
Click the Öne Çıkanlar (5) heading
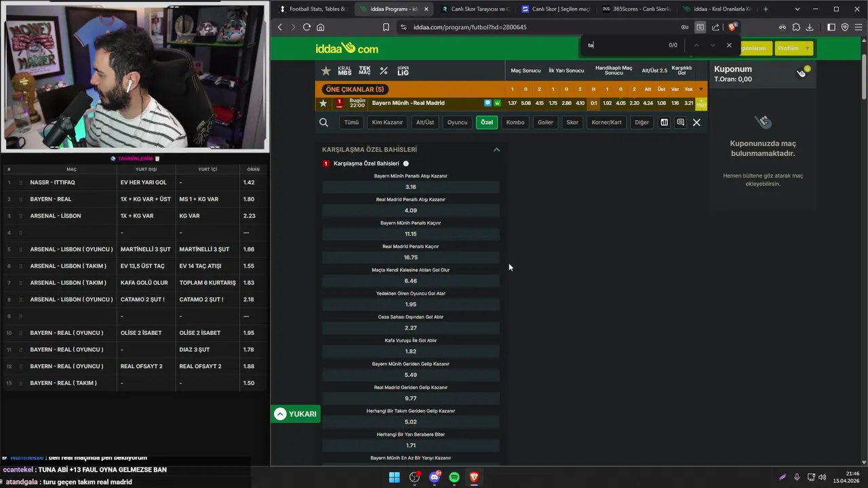[355, 89]
